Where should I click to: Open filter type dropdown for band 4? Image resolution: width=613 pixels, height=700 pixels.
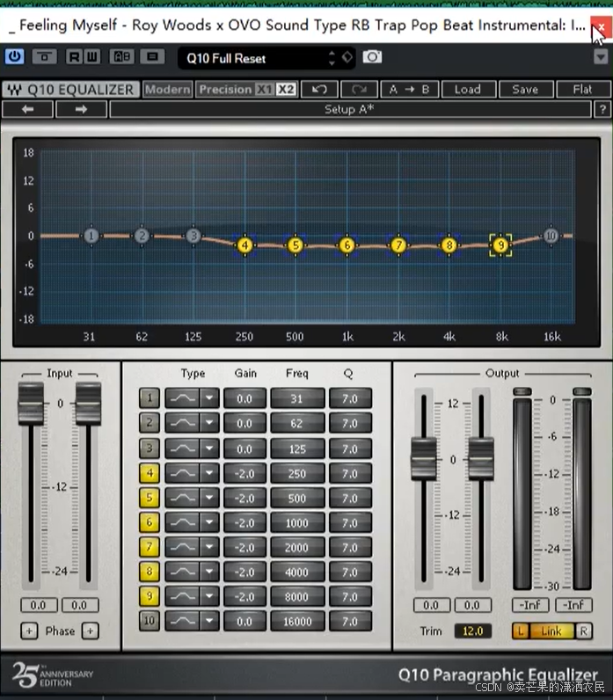[209, 473]
